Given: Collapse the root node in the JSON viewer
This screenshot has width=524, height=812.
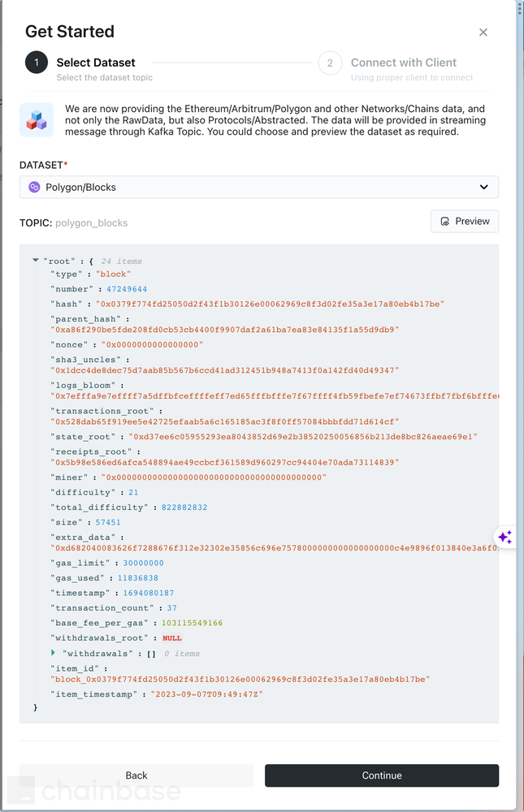Looking at the screenshot, I should pos(35,260).
